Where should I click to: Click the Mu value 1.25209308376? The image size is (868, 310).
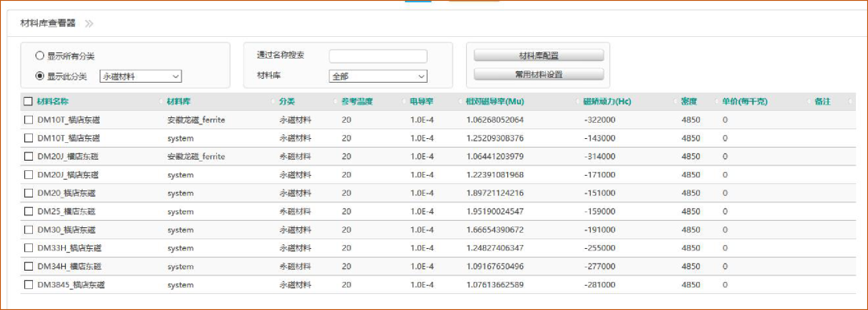[494, 138]
